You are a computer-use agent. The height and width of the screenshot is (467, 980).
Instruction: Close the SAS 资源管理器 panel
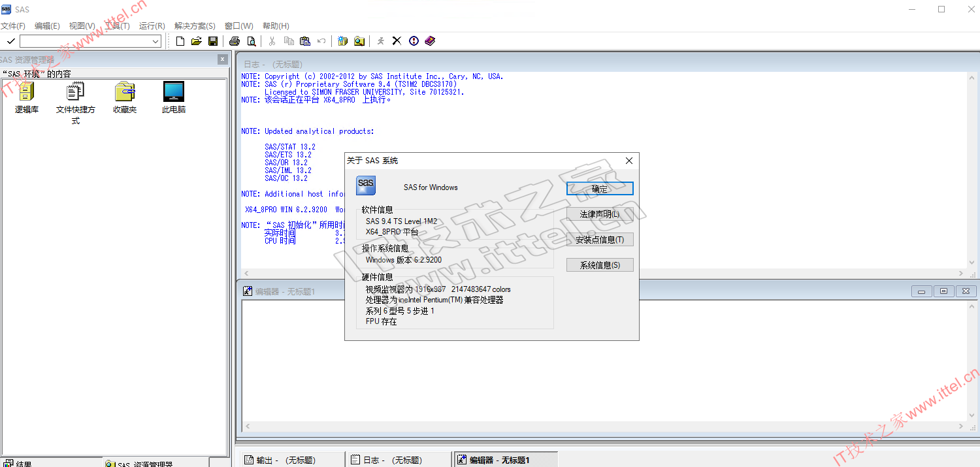[222, 59]
